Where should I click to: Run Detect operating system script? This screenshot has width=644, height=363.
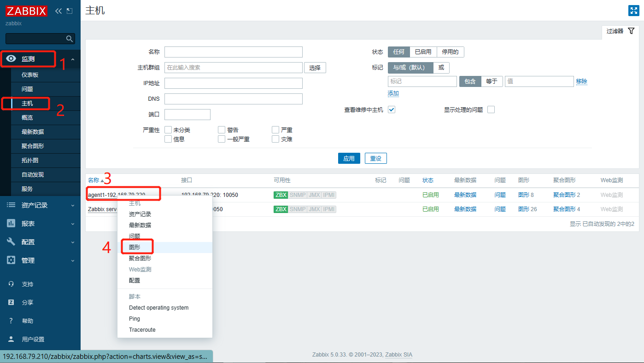[x=165, y=308]
